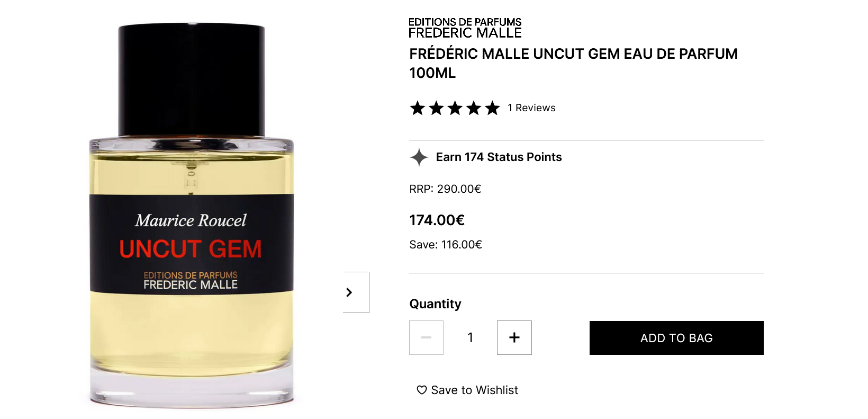Click the Status Points sparkle star icon
Image resolution: width=868 pixels, height=419 pixels.
tap(419, 157)
